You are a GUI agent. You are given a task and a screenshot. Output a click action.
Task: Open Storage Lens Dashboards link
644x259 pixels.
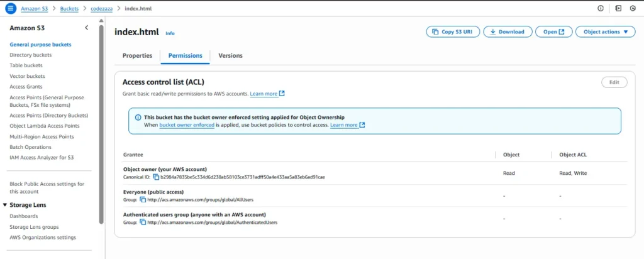[x=23, y=216]
